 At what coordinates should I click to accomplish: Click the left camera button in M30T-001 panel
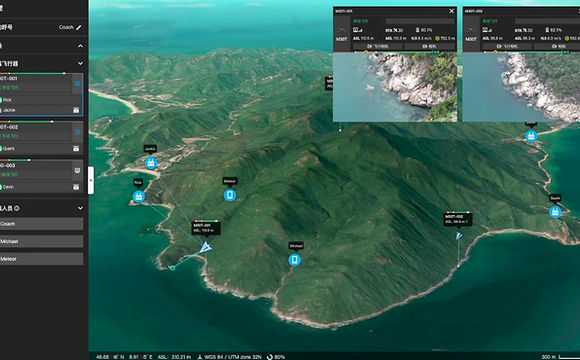tap(378, 46)
